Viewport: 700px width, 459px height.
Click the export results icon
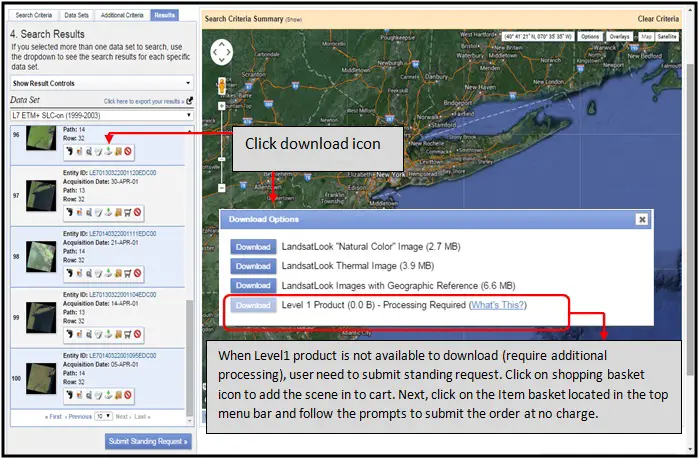[x=190, y=100]
